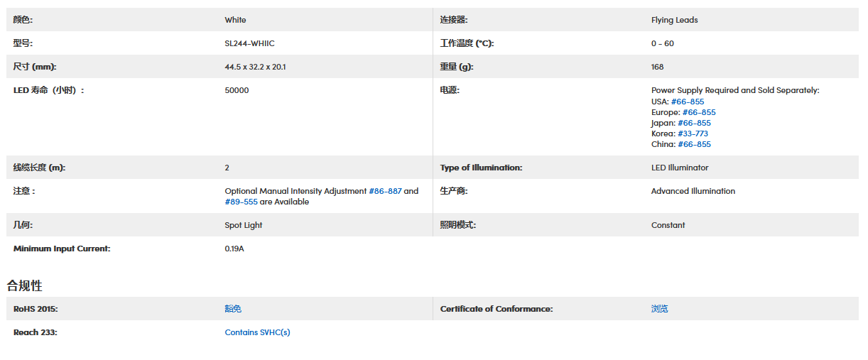Open the Japan power supply #66-855 link
Screen dimensions: 868x360
click(x=694, y=123)
